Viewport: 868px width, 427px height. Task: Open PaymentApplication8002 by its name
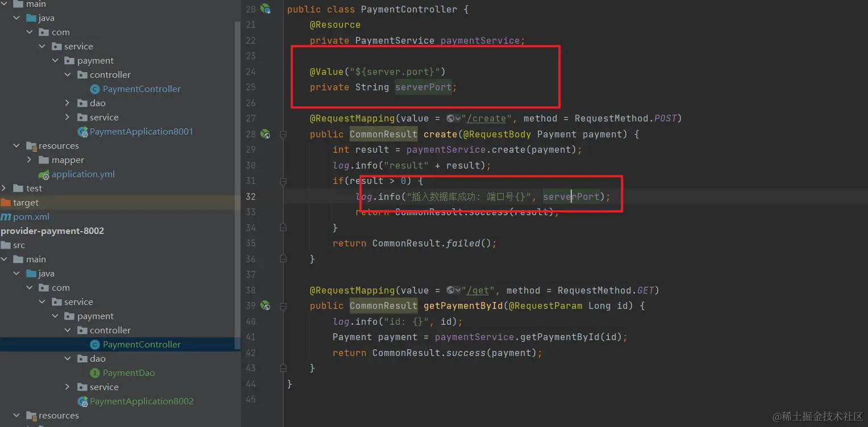point(142,401)
